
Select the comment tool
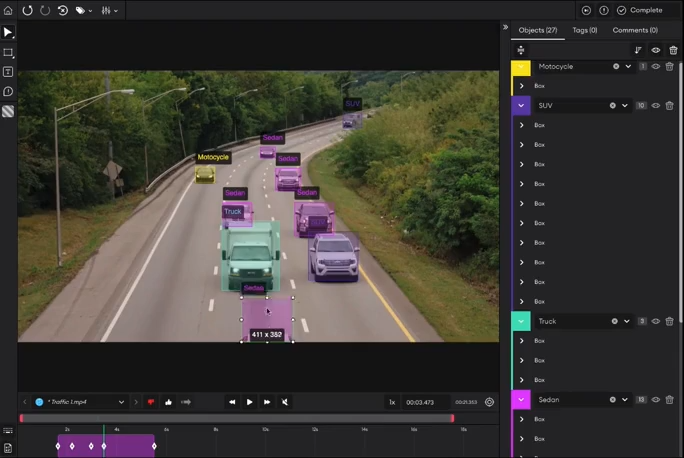point(8,92)
